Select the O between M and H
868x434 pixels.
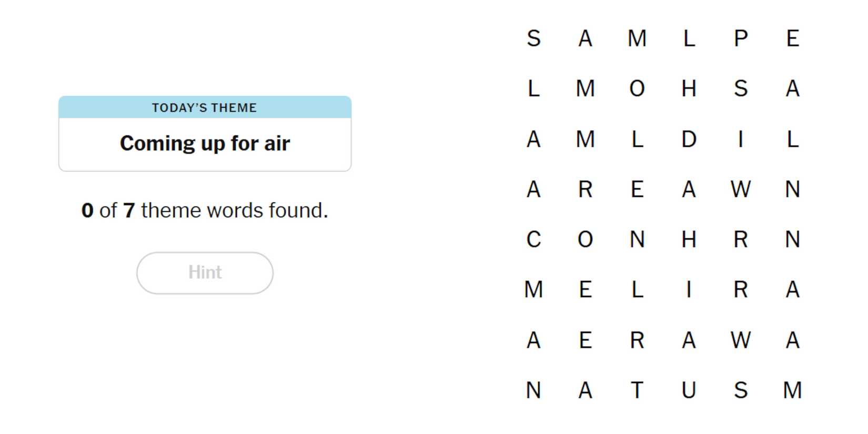click(x=637, y=88)
